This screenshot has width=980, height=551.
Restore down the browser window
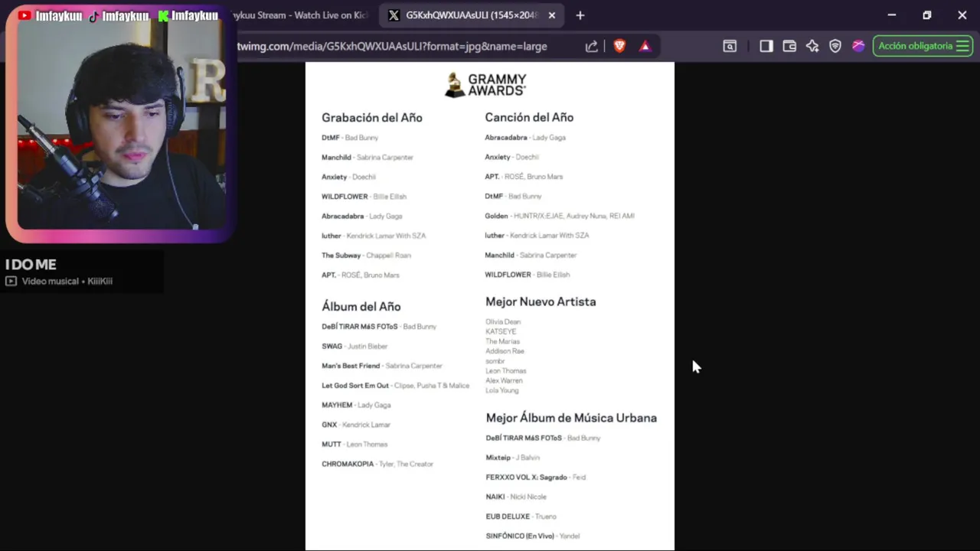point(926,15)
